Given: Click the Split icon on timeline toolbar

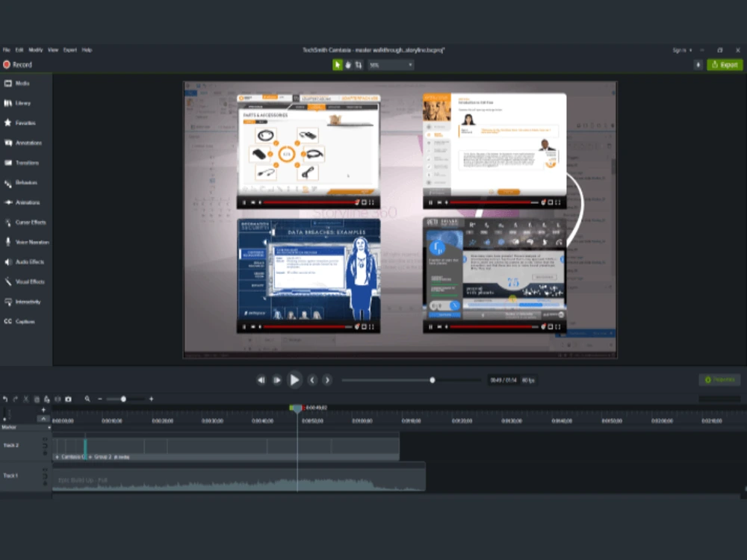Looking at the screenshot, I should coord(58,399).
